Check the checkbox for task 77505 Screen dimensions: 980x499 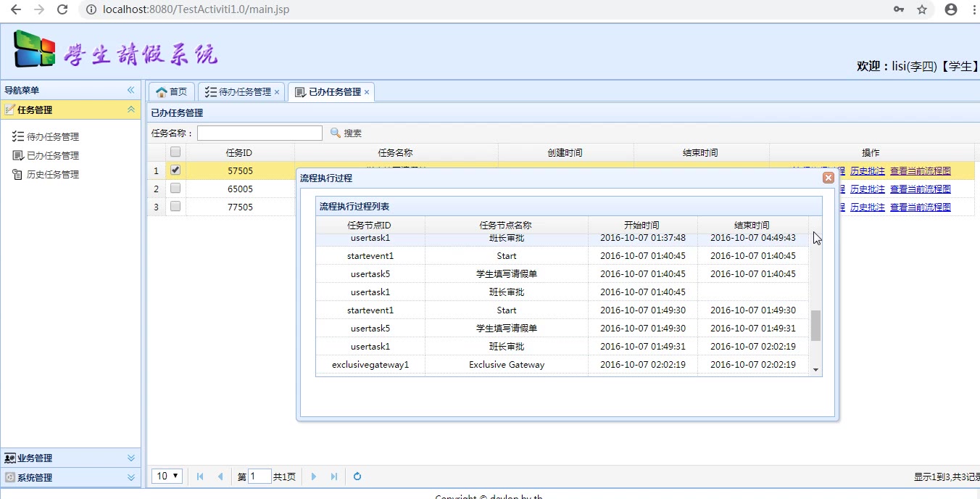175,207
